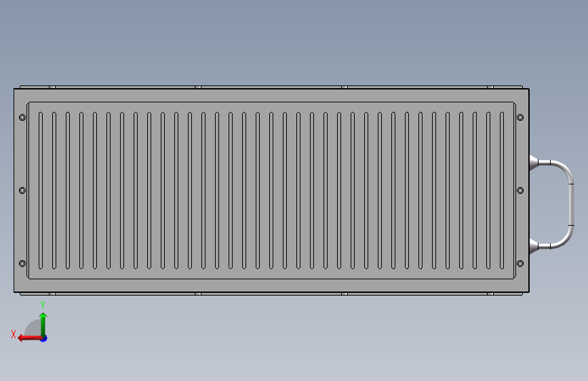The width and height of the screenshot is (588, 381).
Task: Click the red X axis arrow of the triad
Action: [x=30, y=338]
